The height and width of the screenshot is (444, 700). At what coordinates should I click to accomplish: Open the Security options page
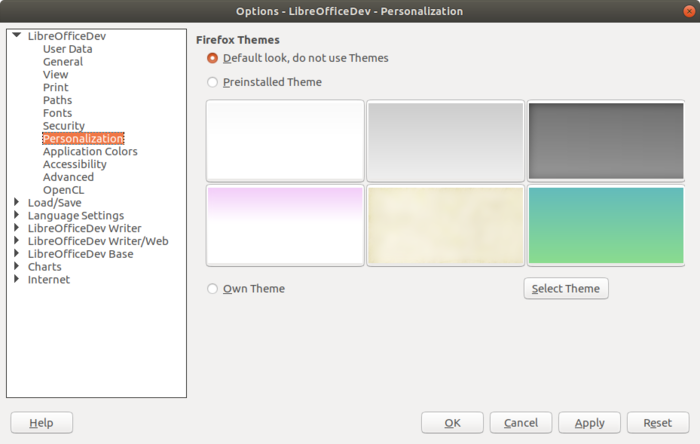(x=64, y=126)
